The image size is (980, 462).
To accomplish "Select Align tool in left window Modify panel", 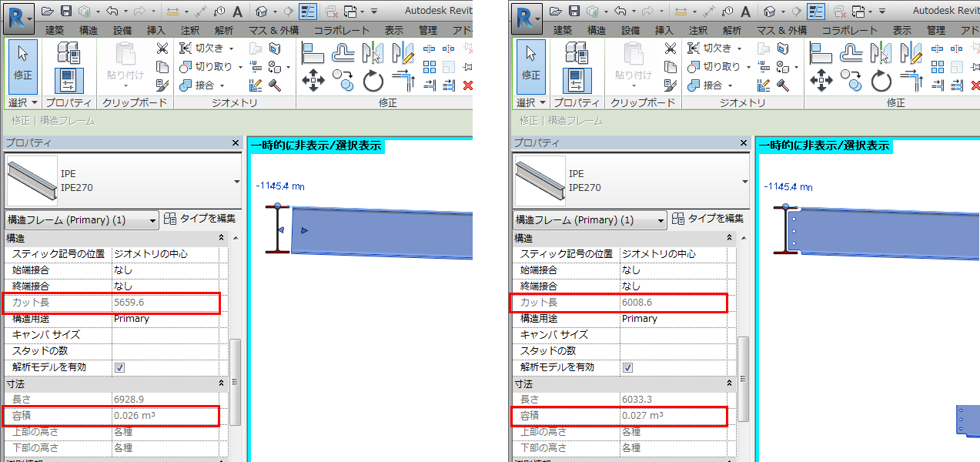I will [x=313, y=52].
